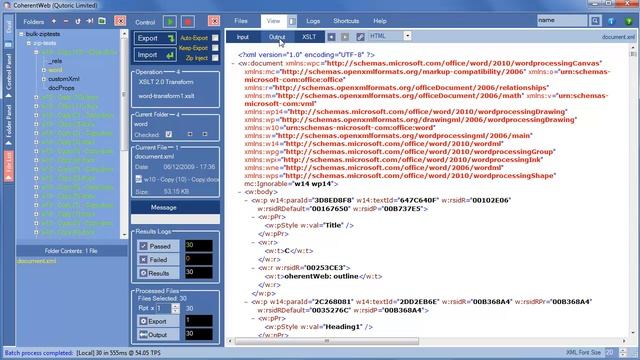Viewport: 640px width, 360px height.
Task: Select the docProps folder in tree
Action: [x=61, y=88]
